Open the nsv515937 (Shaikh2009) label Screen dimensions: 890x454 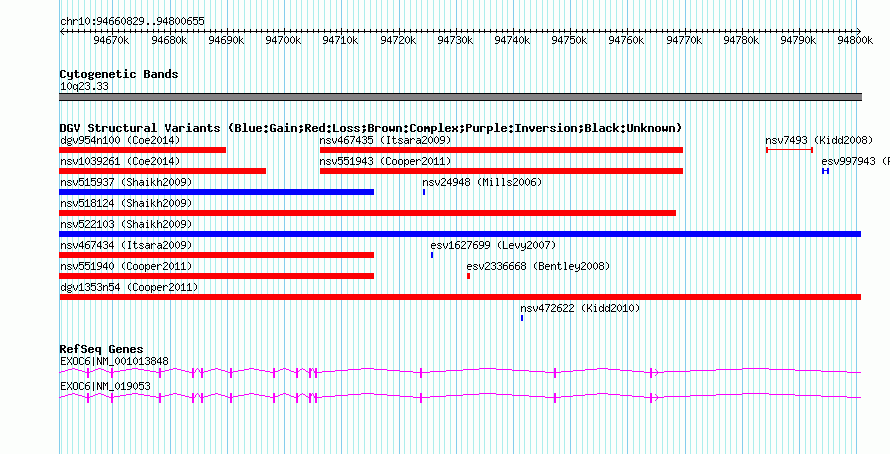tap(126, 182)
